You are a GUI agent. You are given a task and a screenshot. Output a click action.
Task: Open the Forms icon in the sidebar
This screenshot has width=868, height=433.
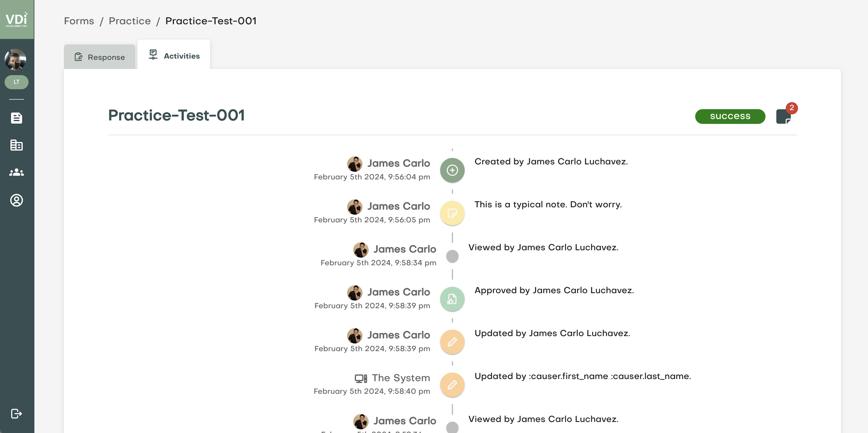click(17, 118)
